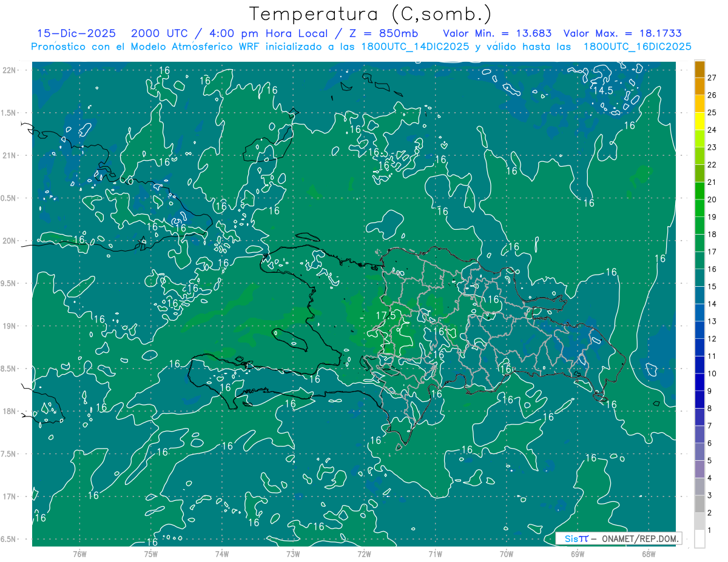The image size is (728, 562).
Task: Click the "70W" longitude axis label
Action: 507,554
